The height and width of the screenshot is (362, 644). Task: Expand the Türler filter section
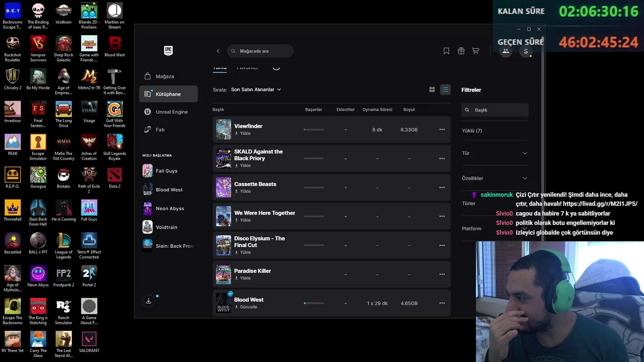point(495,204)
